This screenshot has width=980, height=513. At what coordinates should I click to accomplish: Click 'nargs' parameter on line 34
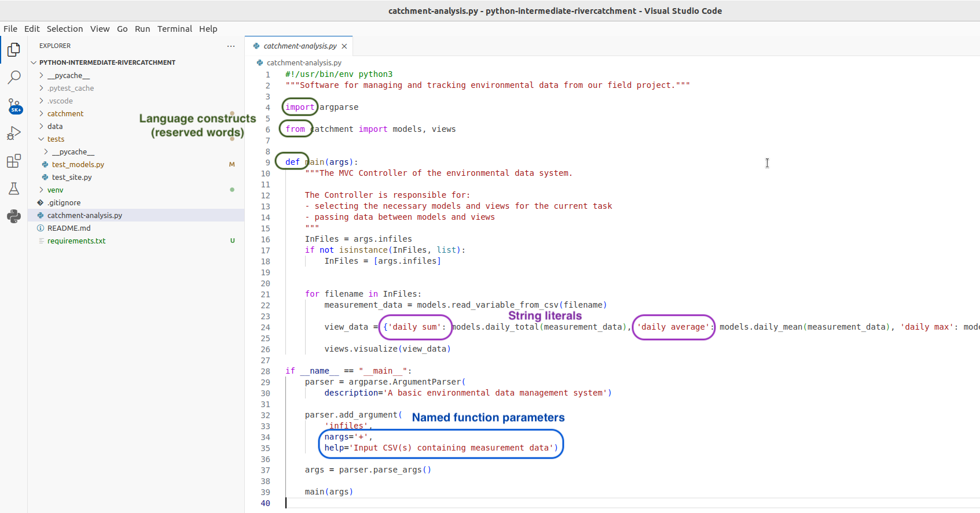[x=336, y=437]
